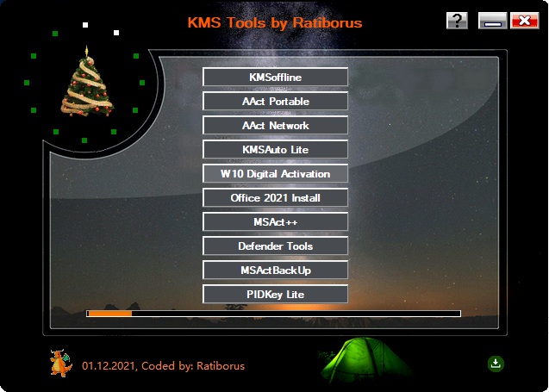549x392 pixels.
Task: Click the glowing green tent image
Action: click(365, 360)
